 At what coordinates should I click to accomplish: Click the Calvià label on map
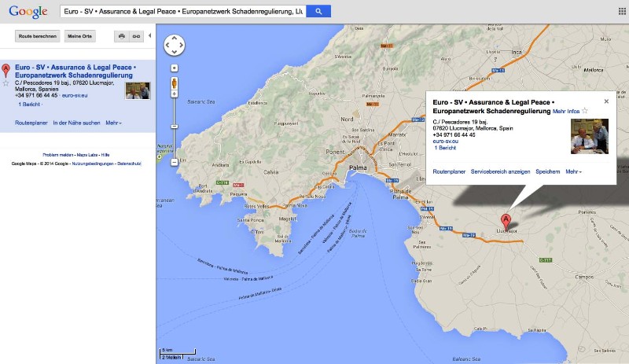coord(271,171)
